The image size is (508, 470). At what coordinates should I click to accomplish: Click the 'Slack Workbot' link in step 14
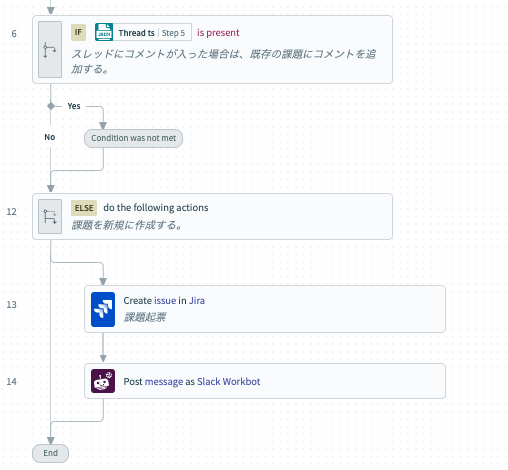tap(228, 381)
